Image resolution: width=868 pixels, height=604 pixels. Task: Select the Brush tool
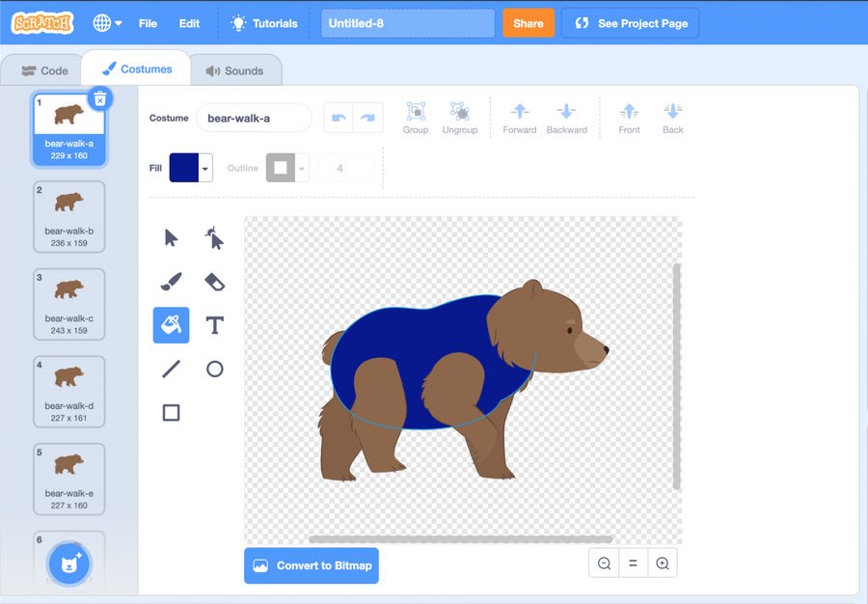coord(171,282)
